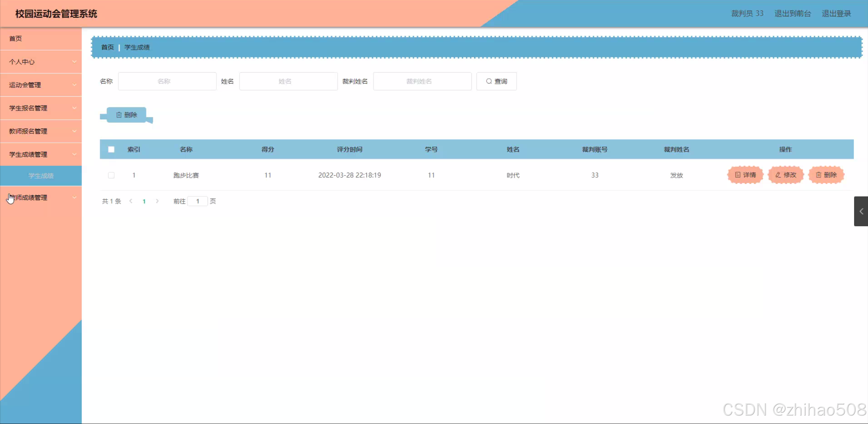This screenshot has width=868, height=424.
Task: Open 详情 for the 跑步比赛 row
Action: point(745,175)
